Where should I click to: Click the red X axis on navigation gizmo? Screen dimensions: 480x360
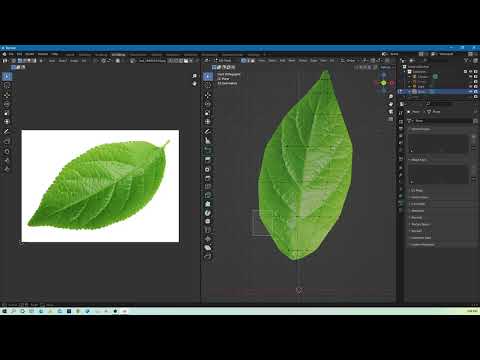[392, 83]
